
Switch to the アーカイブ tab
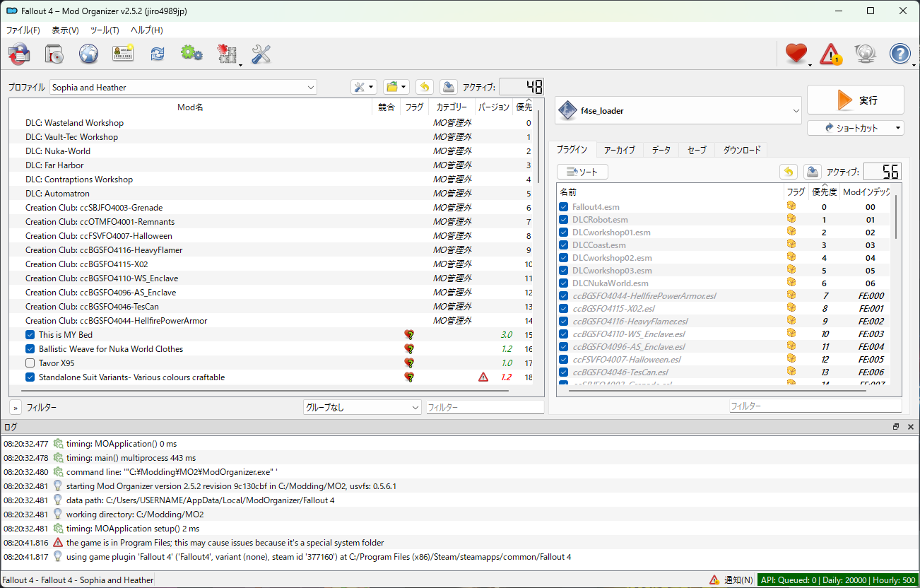[620, 150]
